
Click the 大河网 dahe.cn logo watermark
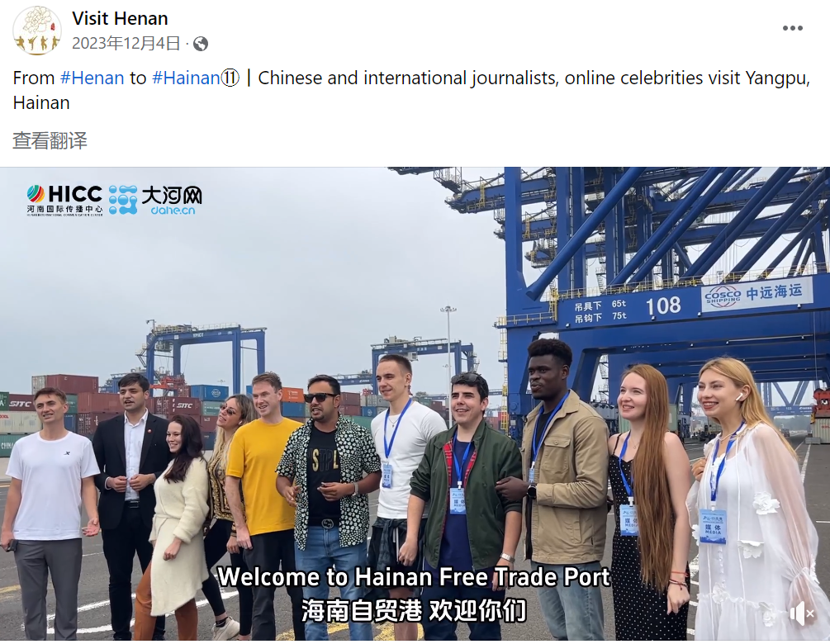[x=155, y=200]
